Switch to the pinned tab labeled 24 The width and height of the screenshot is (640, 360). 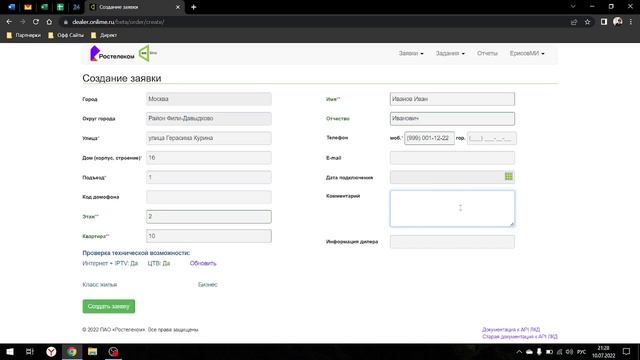click(x=76, y=7)
